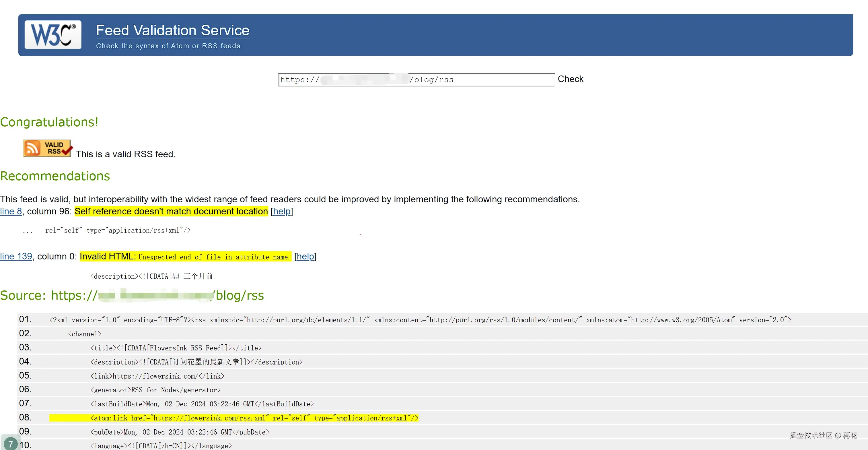Click the green circular 7 badge
Screen dimensions: 868x450
pyautogui.click(x=10, y=444)
